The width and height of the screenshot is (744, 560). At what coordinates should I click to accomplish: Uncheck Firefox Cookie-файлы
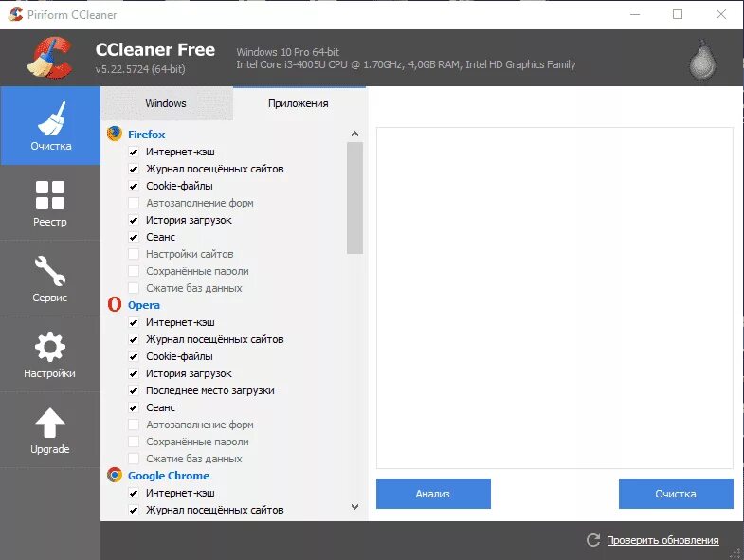tap(134, 186)
